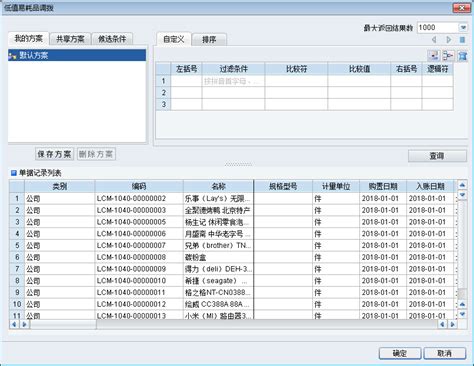Click the tree-structure icon above the filter grid
This screenshot has width=474, height=366.
pyautogui.click(x=448, y=55)
